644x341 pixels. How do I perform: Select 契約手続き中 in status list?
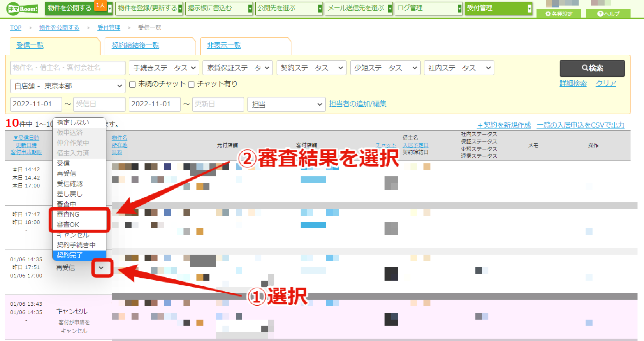point(79,245)
